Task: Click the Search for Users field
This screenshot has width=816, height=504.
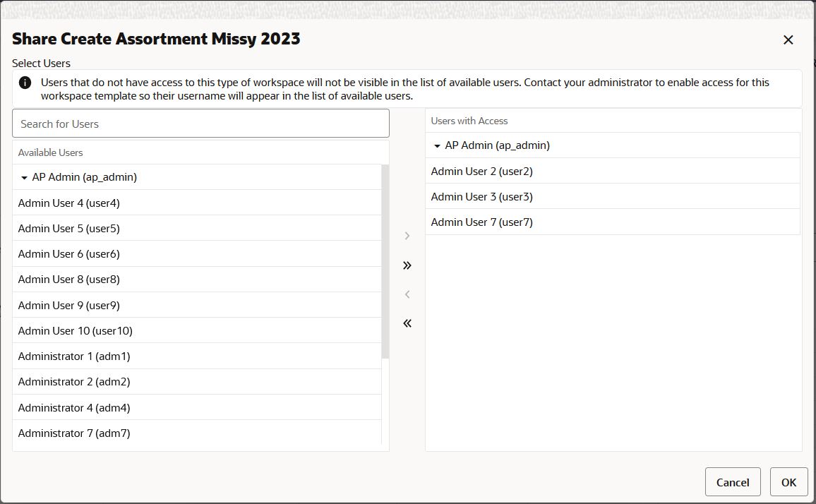Action: click(x=200, y=123)
